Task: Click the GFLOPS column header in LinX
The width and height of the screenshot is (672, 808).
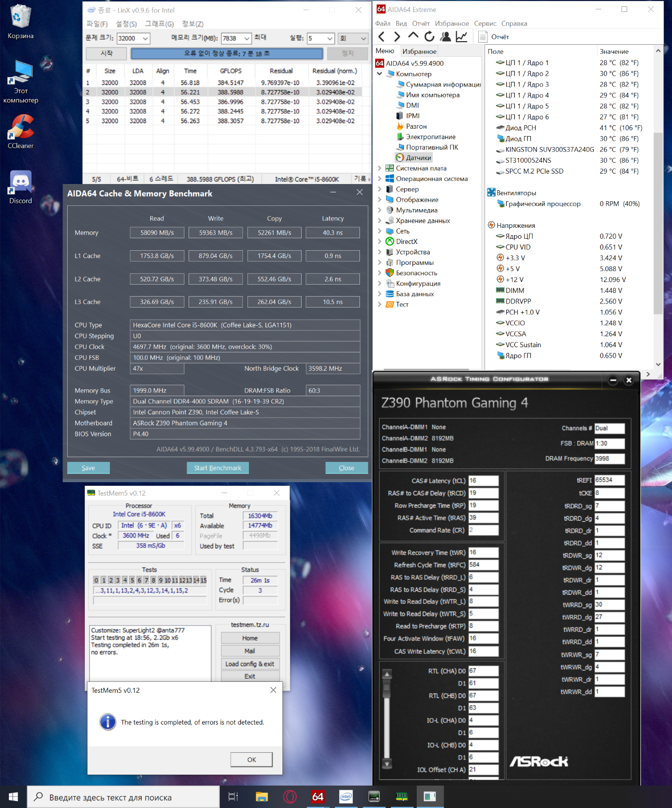Action: tap(231, 71)
